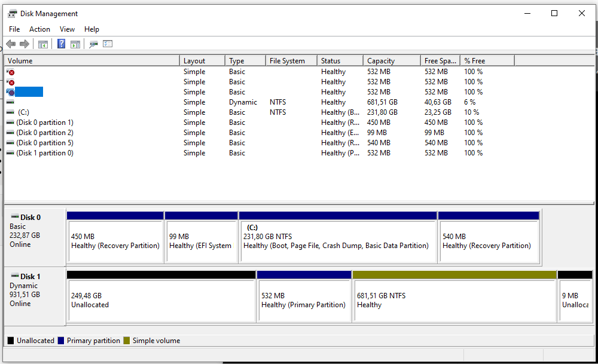Click the drive icon for Disk 0 partition 2

click(10, 133)
